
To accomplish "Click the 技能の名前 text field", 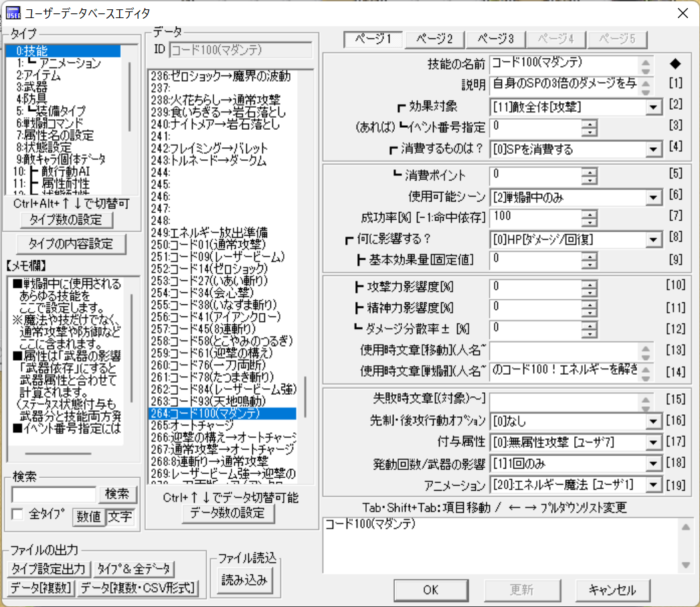I will tap(564, 64).
